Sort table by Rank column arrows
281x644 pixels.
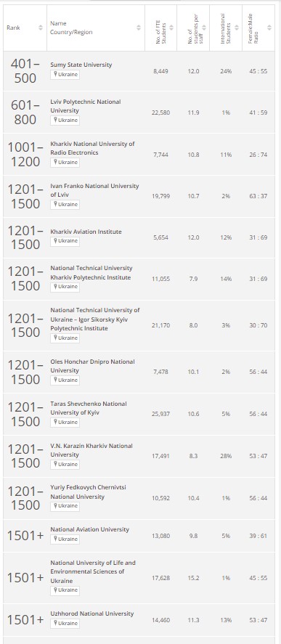tap(40, 28)
